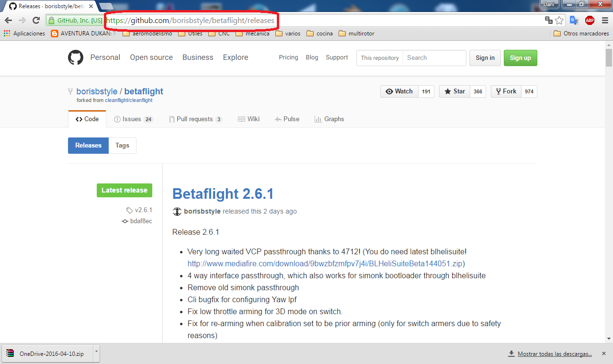613x364 pixels.
Task: Switch to the Pull requests tab
Action: (195, 119)
